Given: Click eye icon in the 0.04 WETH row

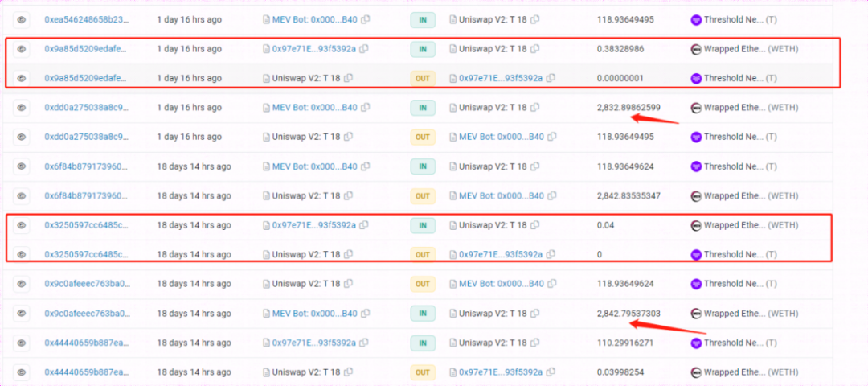Looking at the screenshot, I should pyautogui.click(x=22, y=225).
